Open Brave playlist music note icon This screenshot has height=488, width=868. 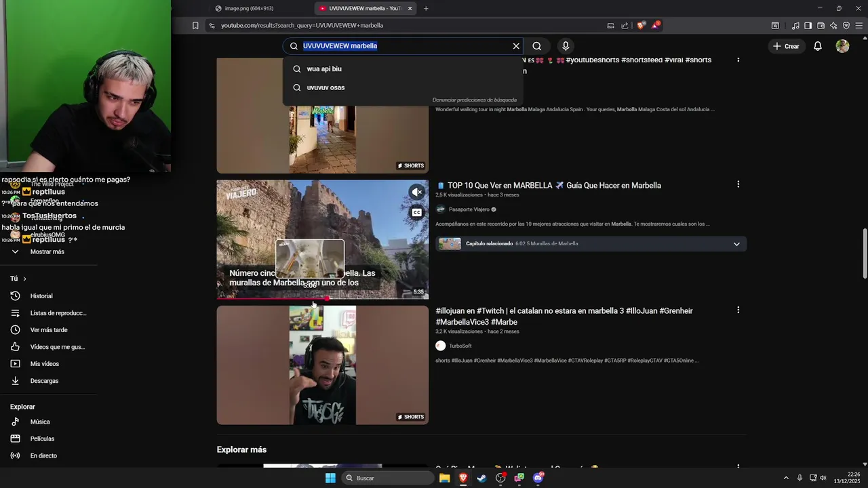(x=795, y=26)
